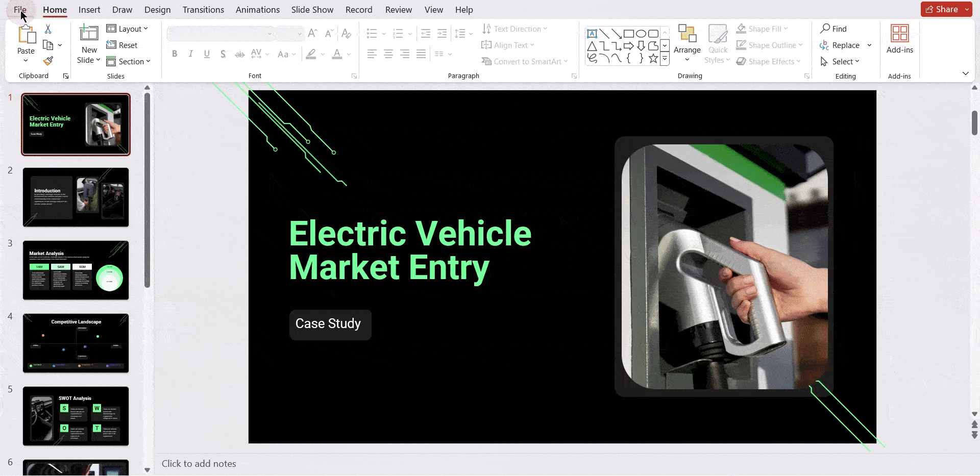Click the Find magnifier icon
The height and width of the screenshot is (476, 980).
(825, 29)
